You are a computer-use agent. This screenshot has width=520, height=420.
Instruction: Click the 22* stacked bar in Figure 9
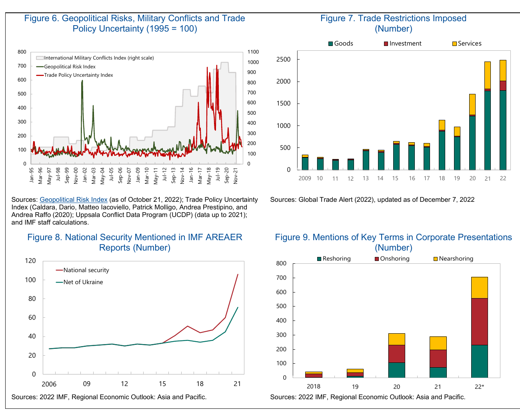tap(479, 327)
